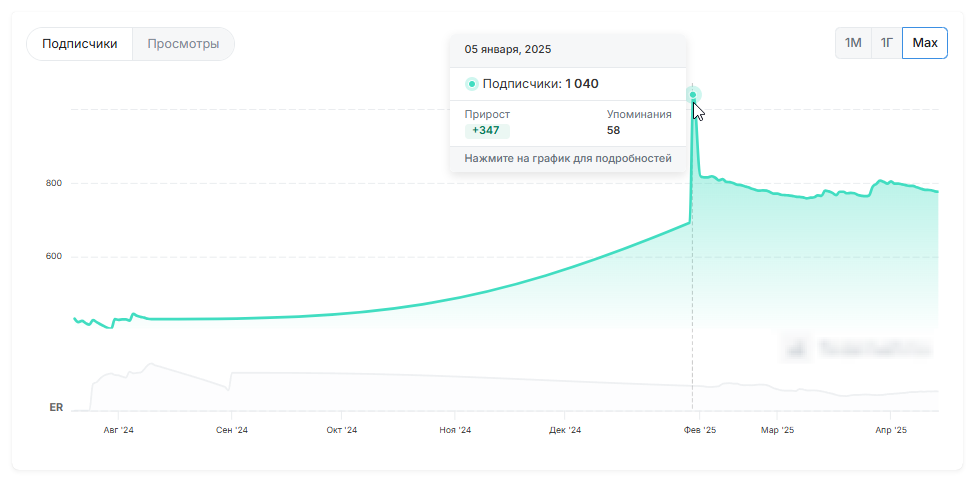Click the ER axis label

(x=56, y=407)
